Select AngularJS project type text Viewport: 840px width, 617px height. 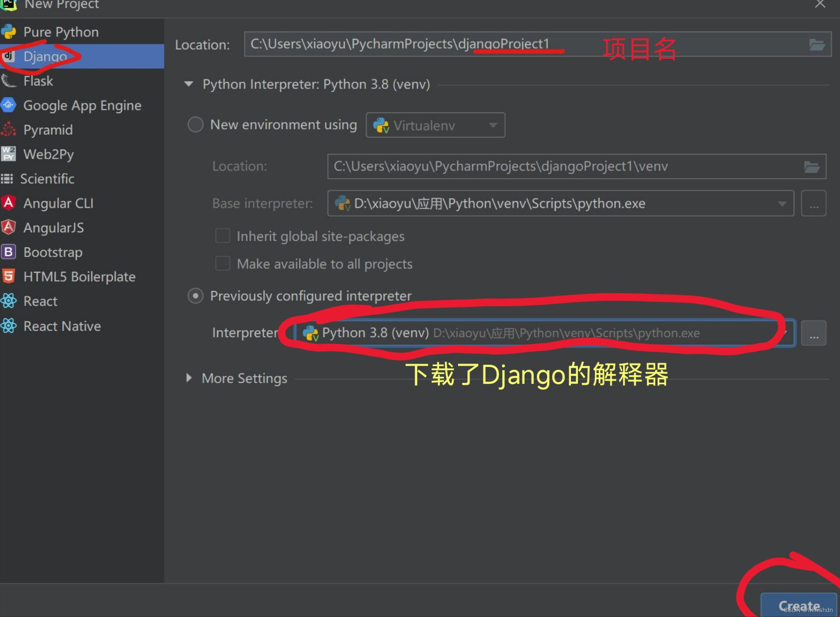click(53, 228)
